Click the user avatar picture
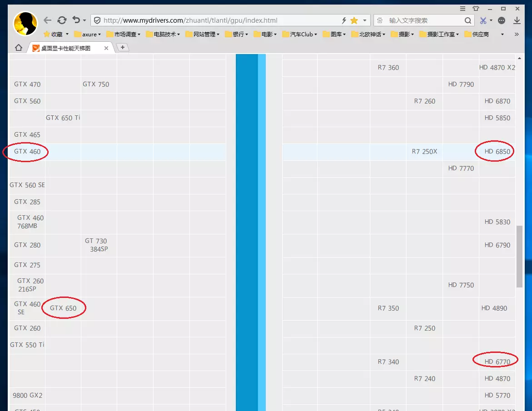 point(25,24)
